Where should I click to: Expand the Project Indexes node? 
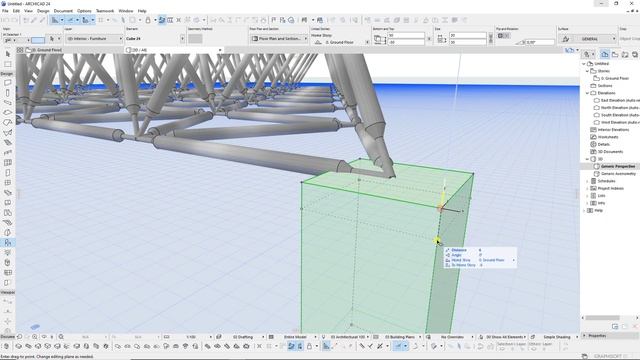coord(587,189)
